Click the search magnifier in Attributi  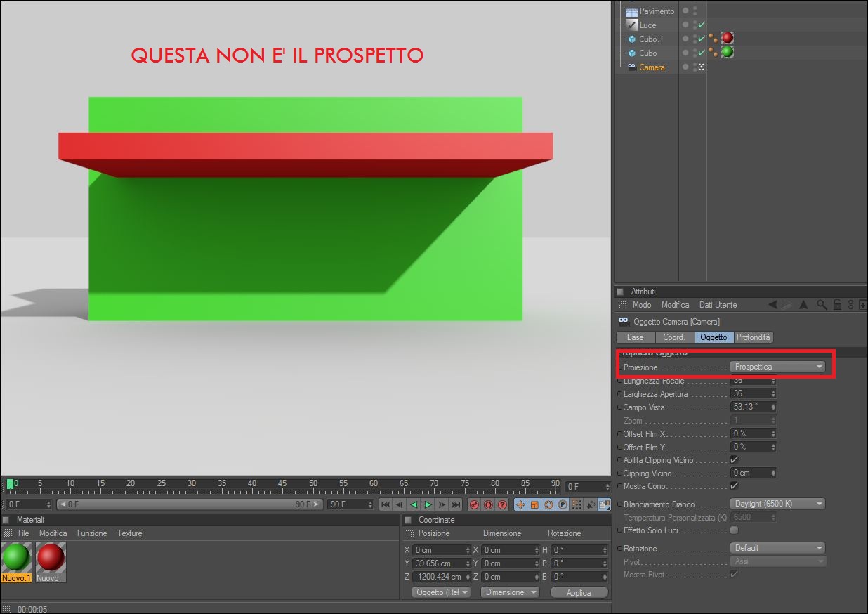click(821, 305)
